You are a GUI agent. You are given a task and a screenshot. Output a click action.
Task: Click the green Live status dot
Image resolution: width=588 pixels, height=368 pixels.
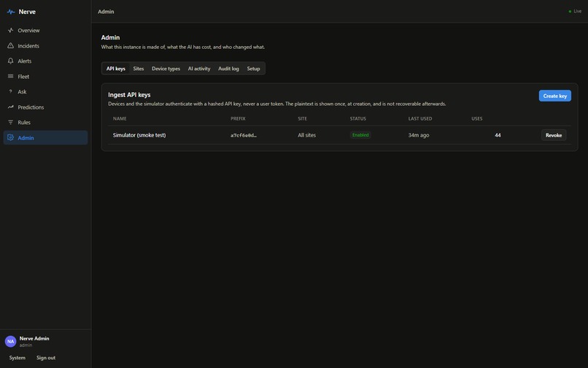570,12
